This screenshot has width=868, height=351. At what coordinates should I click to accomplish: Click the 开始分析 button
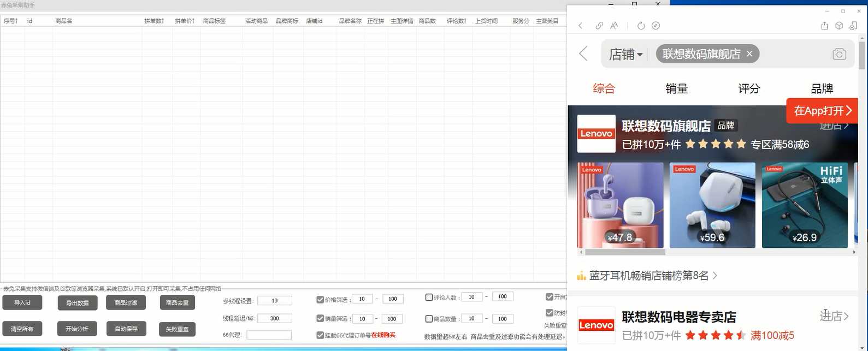coord(78,329)
